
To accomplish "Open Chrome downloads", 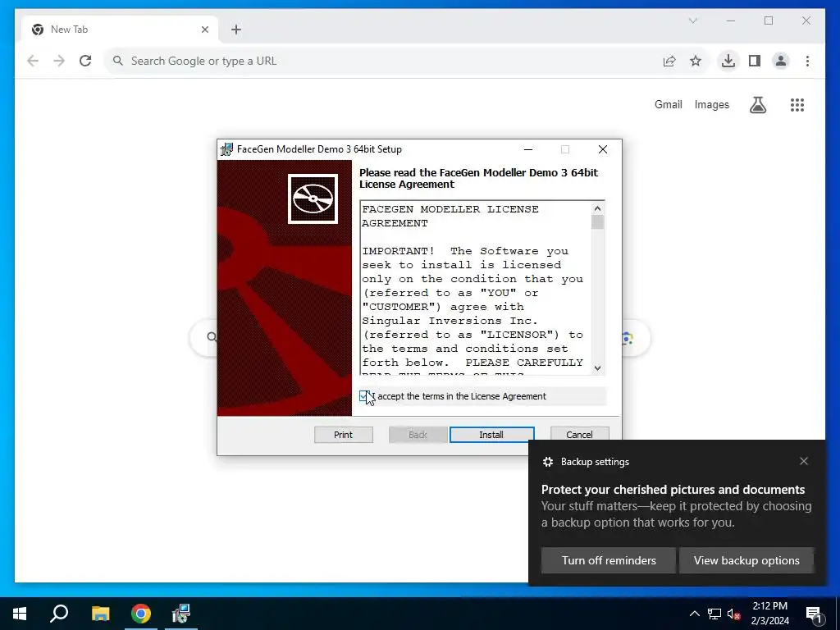I will click(x=728, y=61).
